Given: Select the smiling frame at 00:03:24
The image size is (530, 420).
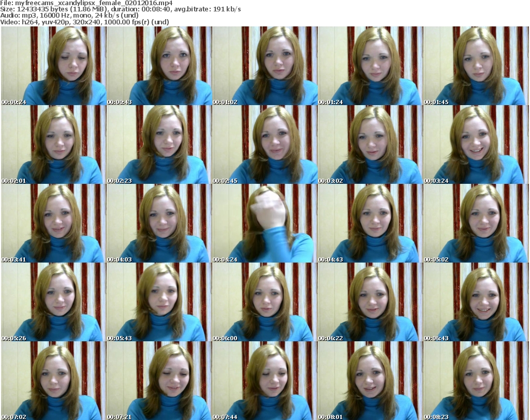Looking at the screenshot, I should (x=476, y=144).
